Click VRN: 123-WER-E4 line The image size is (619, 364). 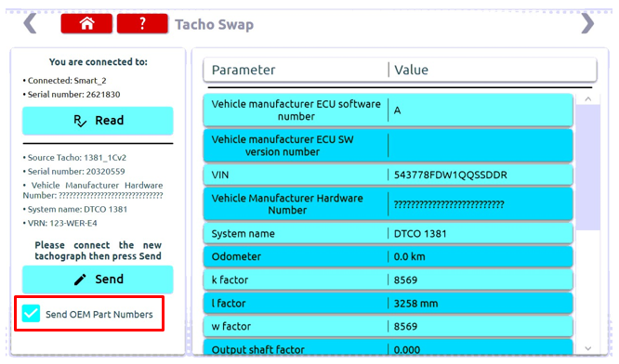point(60,223)
